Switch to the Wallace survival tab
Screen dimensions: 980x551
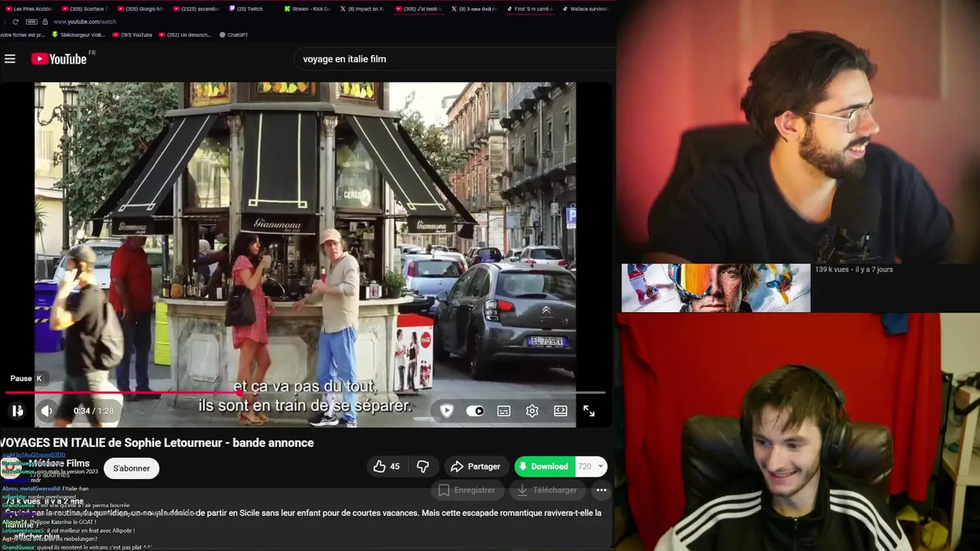pyautogui.click(x=586, y=8)
